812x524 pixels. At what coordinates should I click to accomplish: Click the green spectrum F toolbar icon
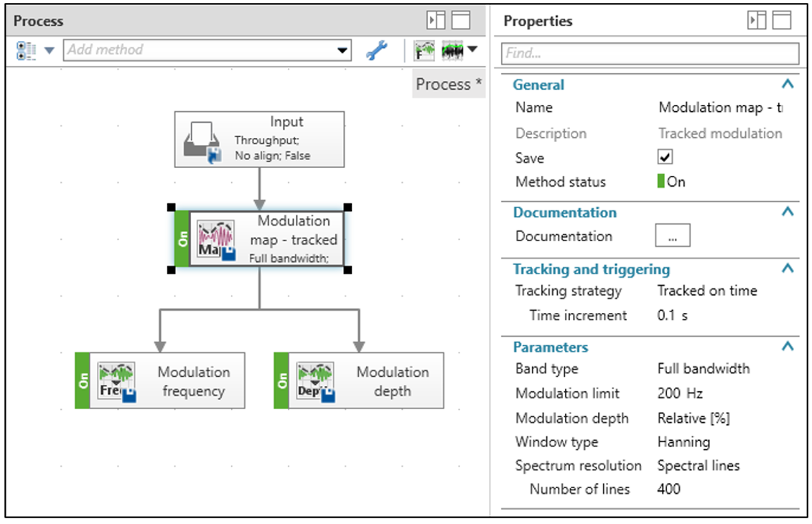coord(424,50)
